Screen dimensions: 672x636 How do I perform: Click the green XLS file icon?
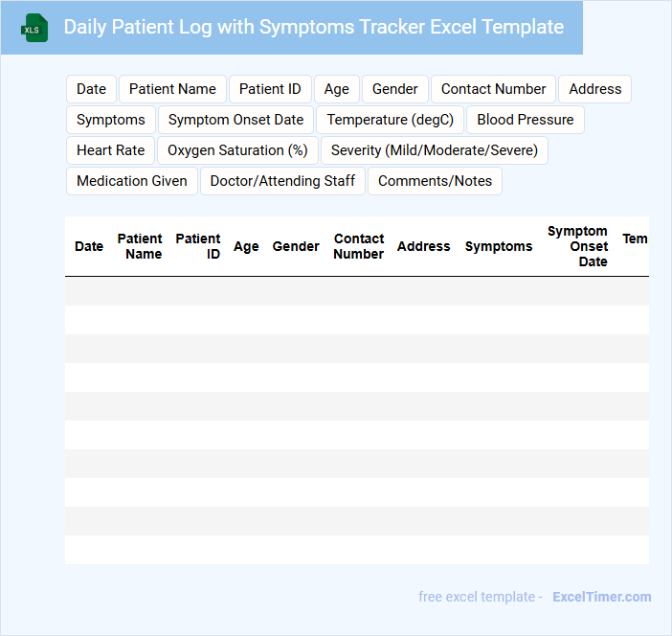pos(34,28)
